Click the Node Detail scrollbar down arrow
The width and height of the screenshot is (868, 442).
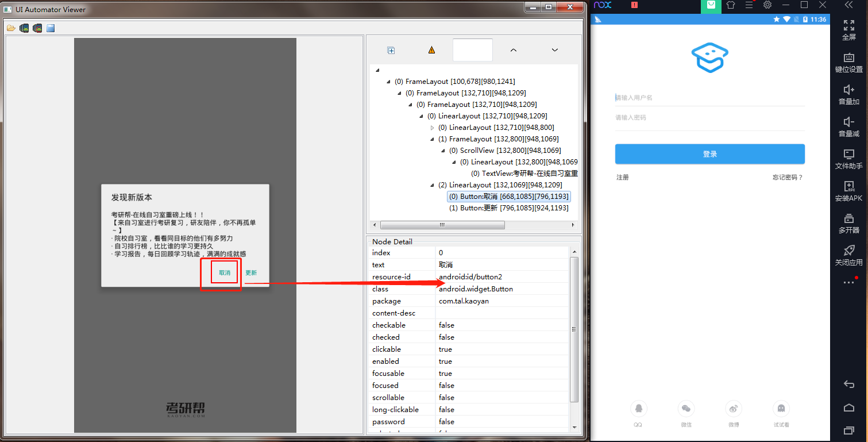pos(574,427)
